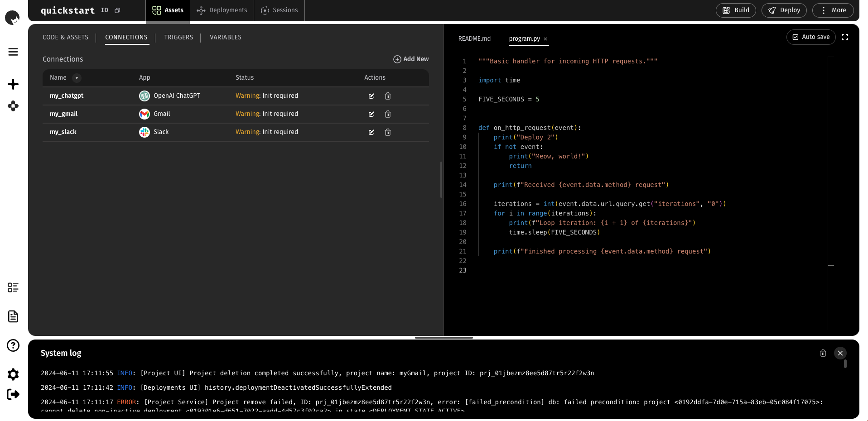Click the edit icon for my_chatgpt connection
Image resolution: width=868 pixels, height=421 pixels.
(371, 96)
